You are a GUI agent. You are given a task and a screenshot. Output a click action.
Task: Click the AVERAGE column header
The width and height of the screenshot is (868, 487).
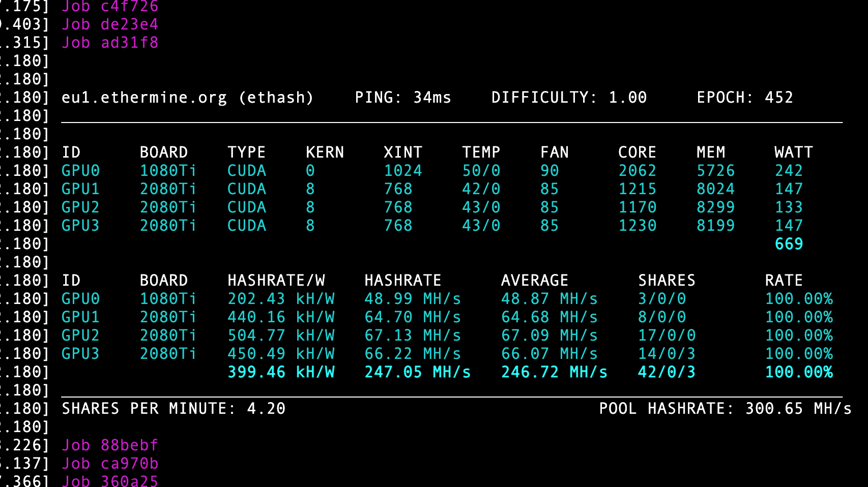535,281
